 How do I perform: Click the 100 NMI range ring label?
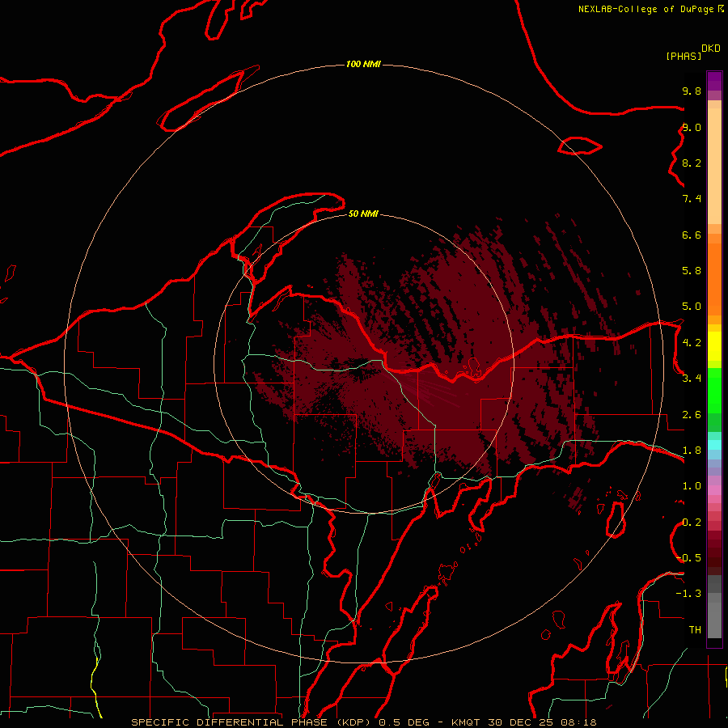[363, 64]
